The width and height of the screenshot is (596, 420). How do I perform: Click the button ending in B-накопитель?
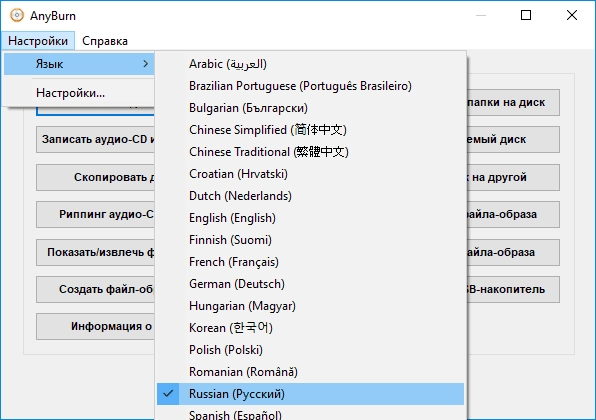click(x=513, y=290)
